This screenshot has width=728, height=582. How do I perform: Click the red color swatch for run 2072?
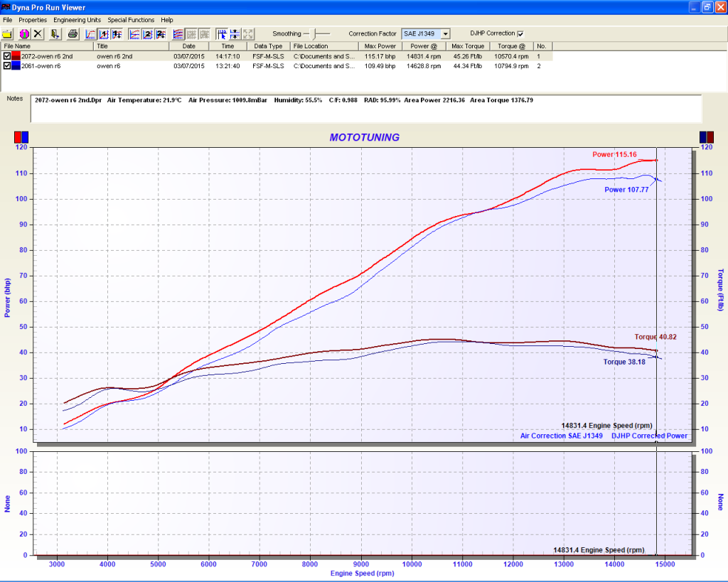pyautogui.click(x=16, y=56)
